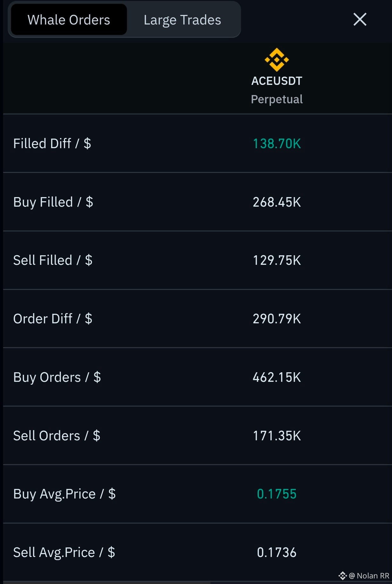The image size is (392, 584).
Task: Click the Sell Avg.Price value 0.1736
Action: pyautogui.click(x=277, y=552)
